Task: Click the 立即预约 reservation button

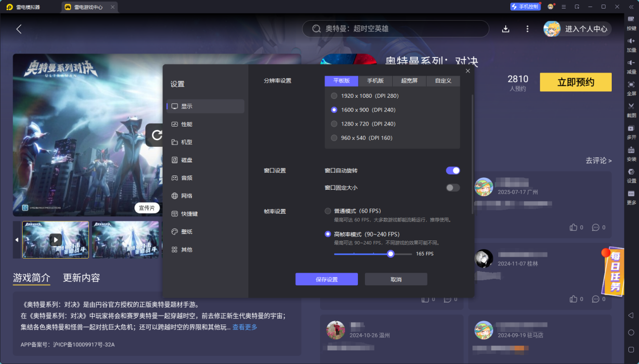Action: pos(575,82)
